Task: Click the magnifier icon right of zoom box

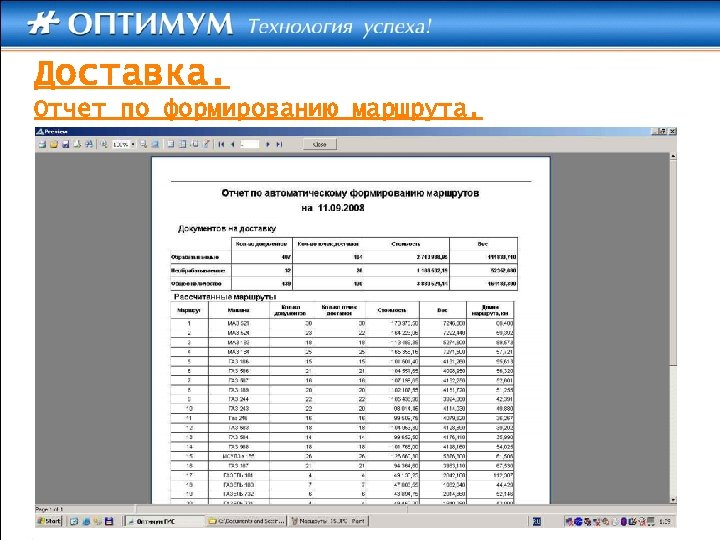Action: pos(143,144)
